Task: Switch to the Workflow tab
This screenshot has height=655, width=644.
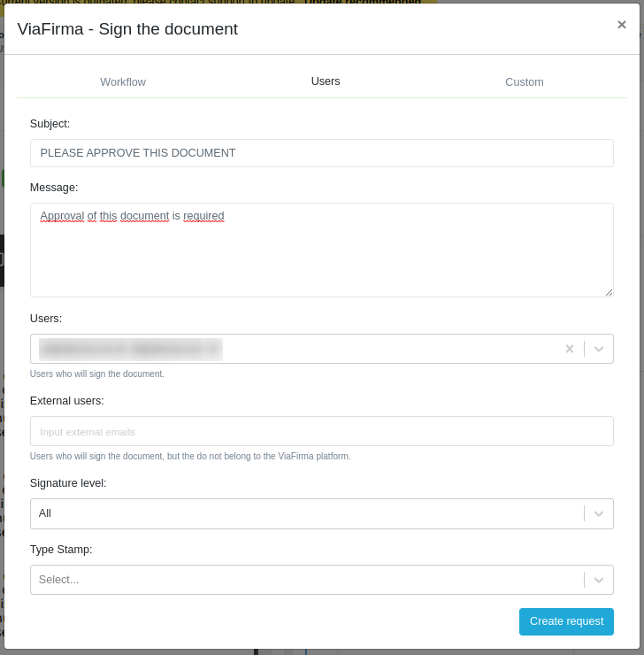Action: (x=123, y=82)
